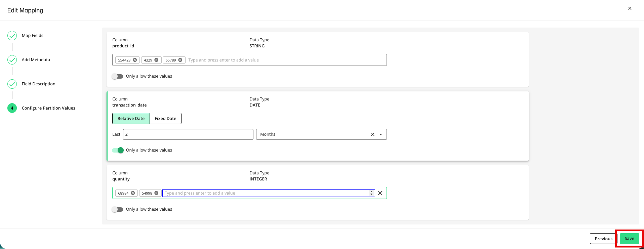Remove the 4329 product_id chip
Image resolution: width=644 pixels, height=249 pixels.
click(x=156, y=60)
